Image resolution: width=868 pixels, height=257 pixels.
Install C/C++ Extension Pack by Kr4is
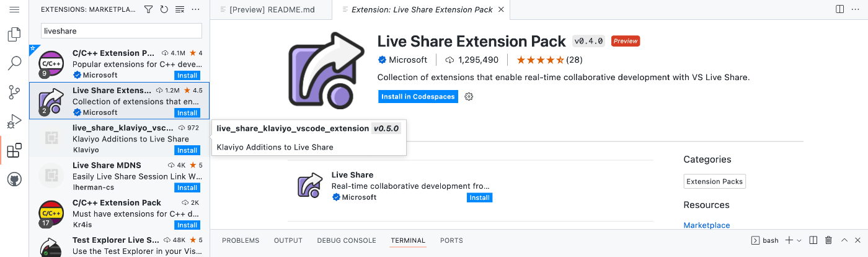pyautogui.click(x=187, y=225)
